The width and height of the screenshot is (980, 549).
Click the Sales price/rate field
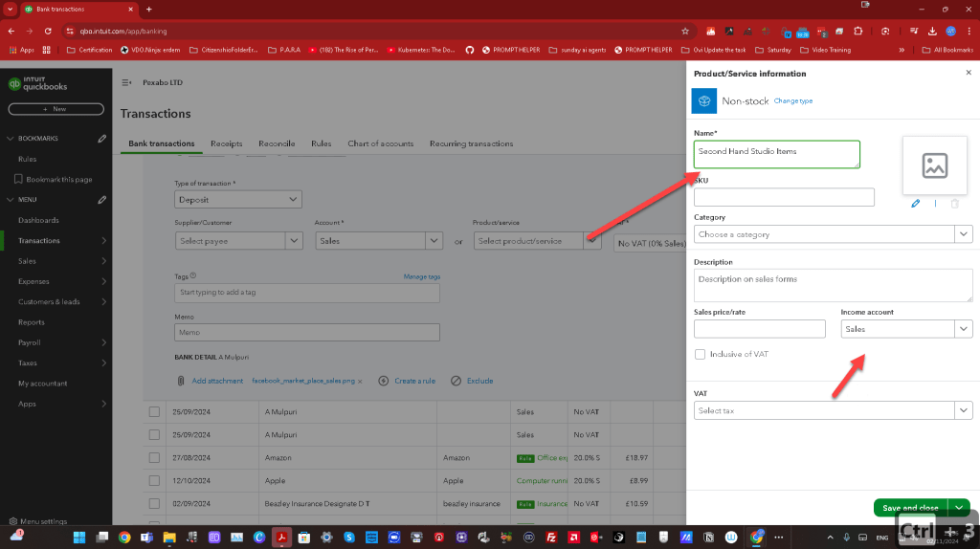pos(759,328)
